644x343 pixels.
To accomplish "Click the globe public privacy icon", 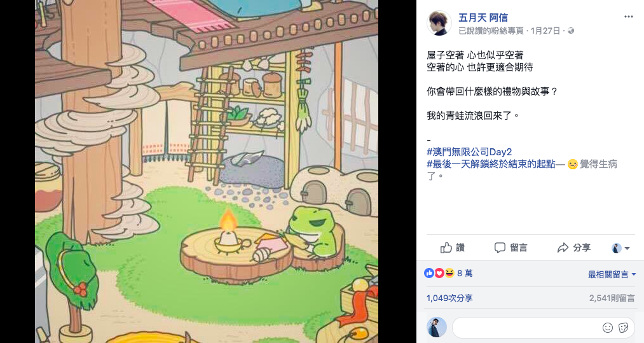I will click(571, 31).
